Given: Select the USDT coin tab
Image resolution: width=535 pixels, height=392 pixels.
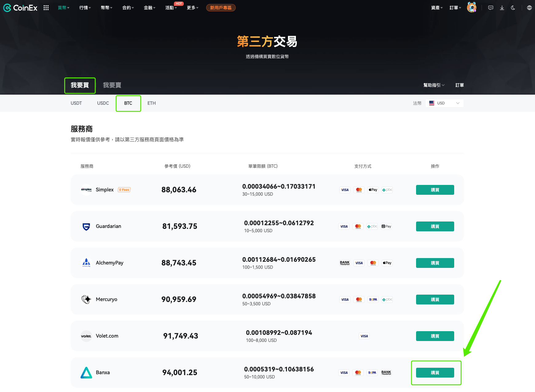Looking at the screenshot, I should pos(76,103).
